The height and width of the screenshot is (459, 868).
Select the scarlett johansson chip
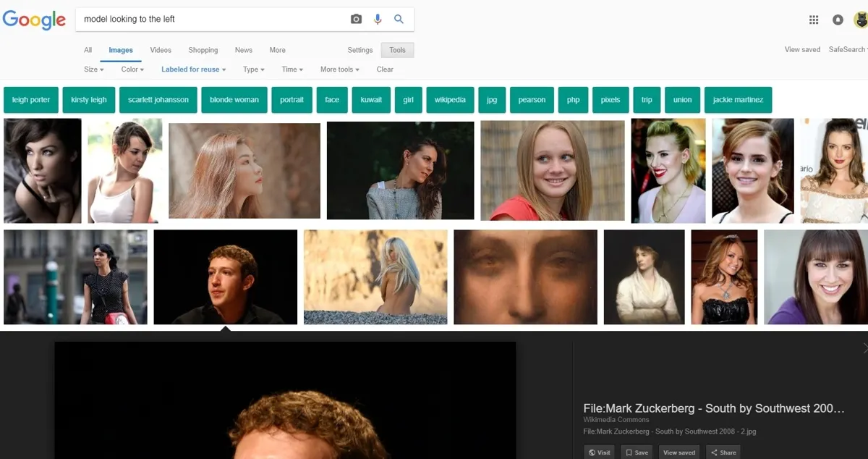click(158, 100)
